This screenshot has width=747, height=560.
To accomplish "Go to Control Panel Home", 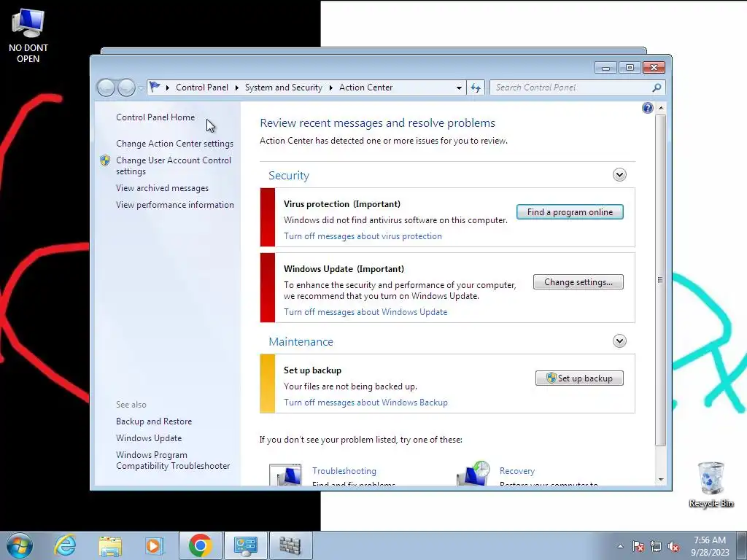I will (155, 117).
